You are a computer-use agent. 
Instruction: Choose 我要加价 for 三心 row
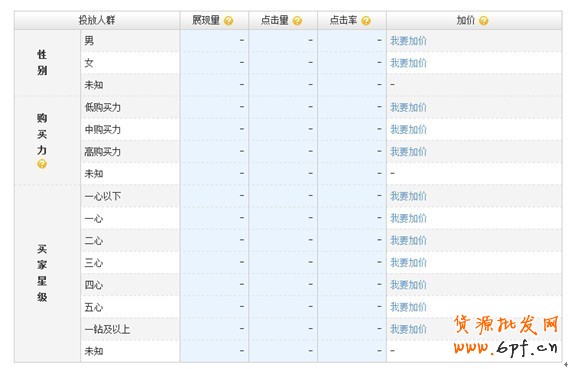(x=408, y=263)
